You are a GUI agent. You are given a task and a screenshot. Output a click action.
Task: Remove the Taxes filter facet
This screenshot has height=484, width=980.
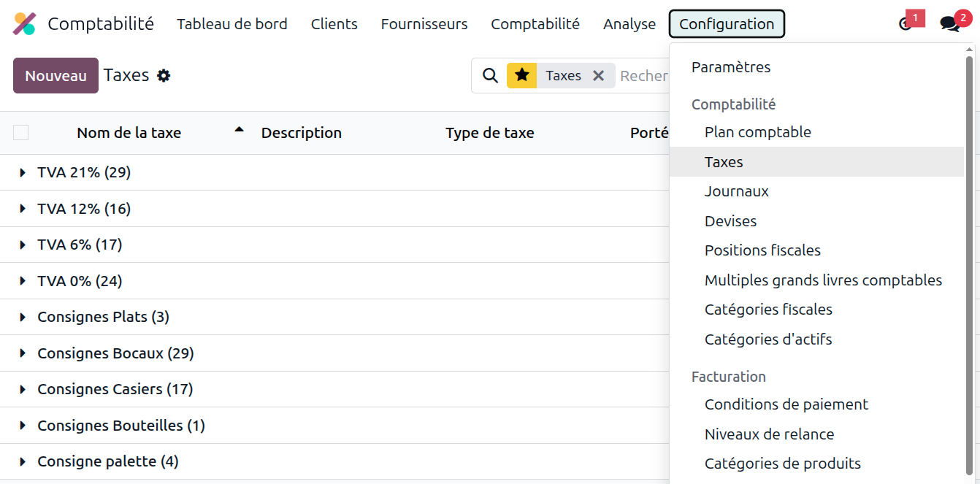598,76
